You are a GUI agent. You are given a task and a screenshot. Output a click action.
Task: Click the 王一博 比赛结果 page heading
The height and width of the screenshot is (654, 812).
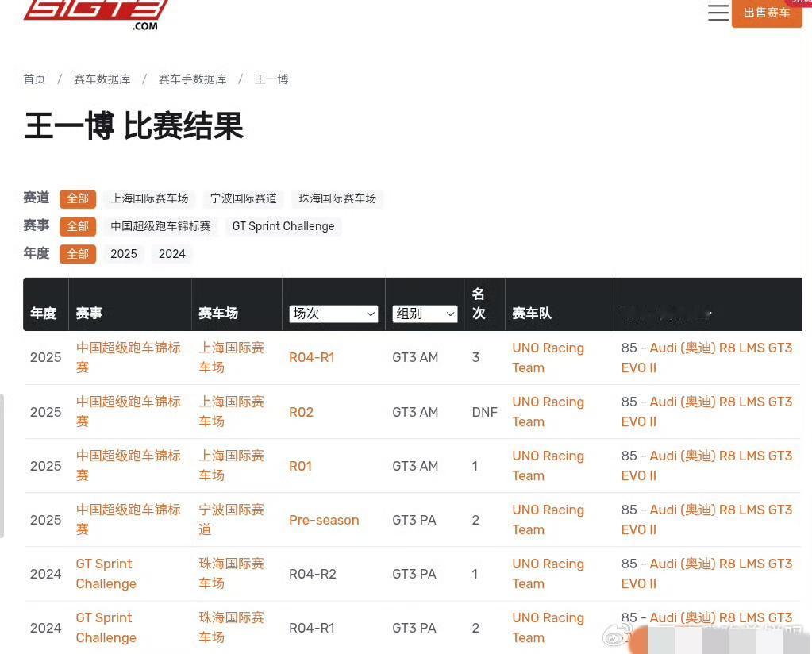(133, 125)
